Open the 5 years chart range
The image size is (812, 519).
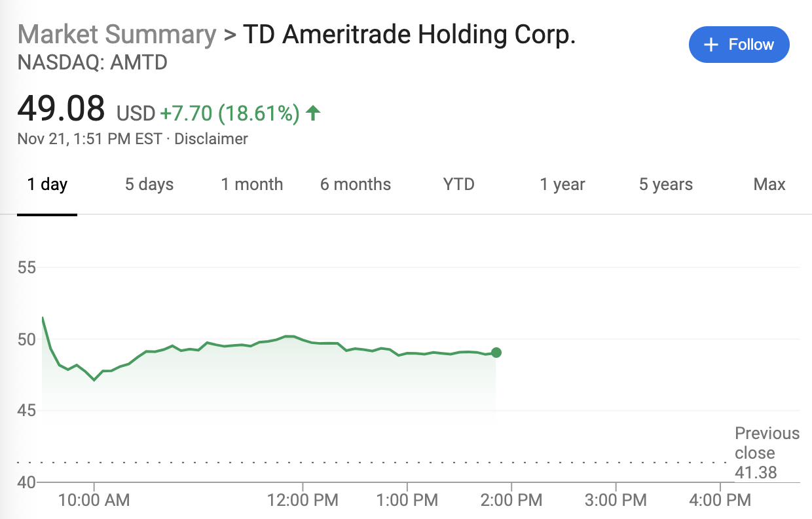pyautogui.click(x=665, y=185)
